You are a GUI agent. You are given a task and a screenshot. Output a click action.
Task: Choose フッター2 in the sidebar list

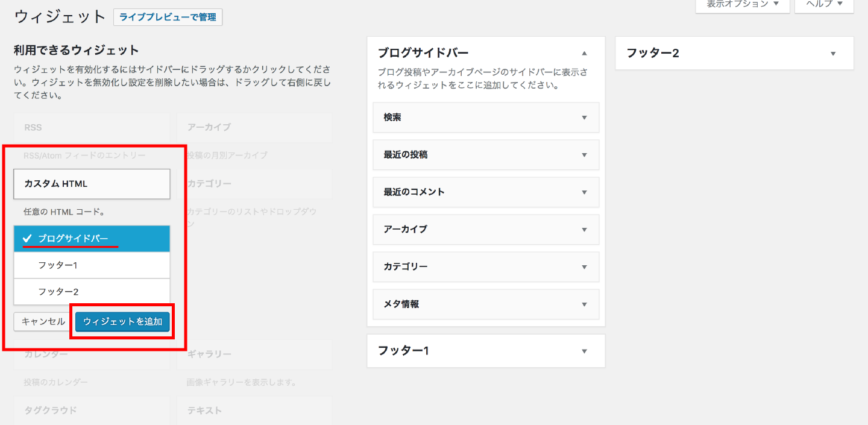coord(92,292)
